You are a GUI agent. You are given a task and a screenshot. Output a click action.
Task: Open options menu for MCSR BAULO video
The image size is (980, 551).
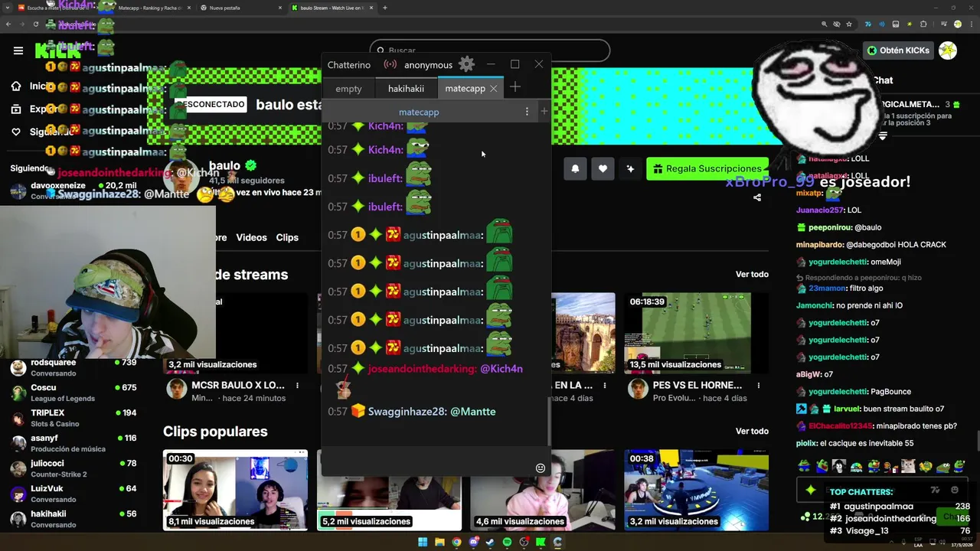tap(297, 385)
